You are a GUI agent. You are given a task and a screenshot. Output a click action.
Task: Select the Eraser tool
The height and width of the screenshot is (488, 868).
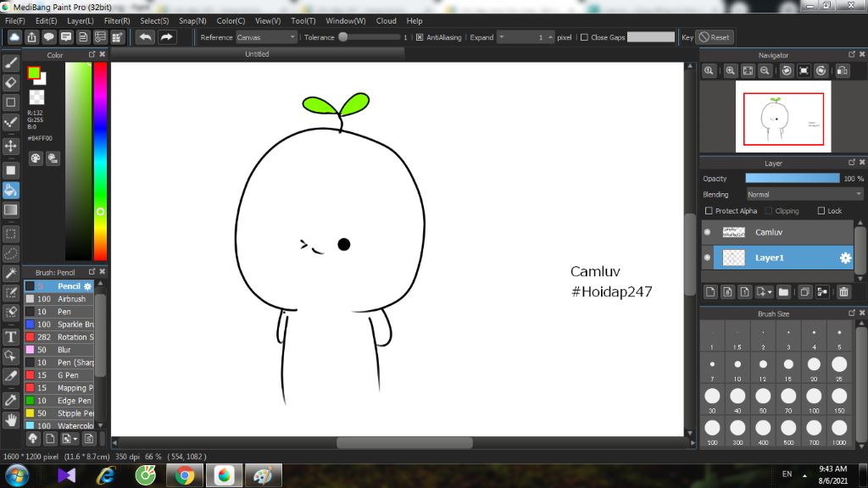coord(10,82)
